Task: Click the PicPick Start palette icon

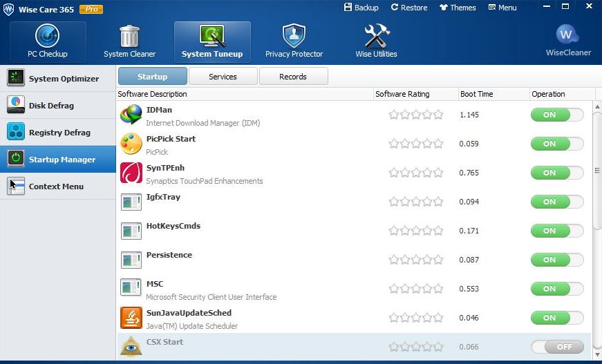Action: point(131,144)
